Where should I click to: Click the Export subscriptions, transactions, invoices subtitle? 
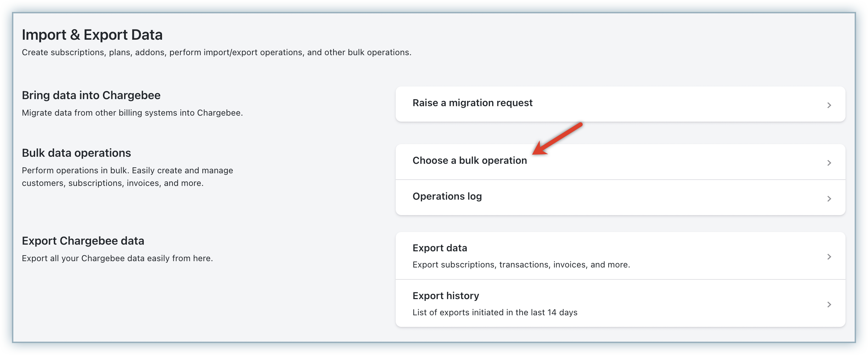click(x=521, y=265)
